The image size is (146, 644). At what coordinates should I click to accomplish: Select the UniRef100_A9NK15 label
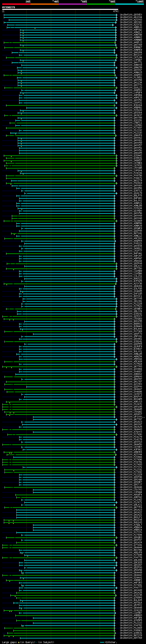(x=131, y=72)
